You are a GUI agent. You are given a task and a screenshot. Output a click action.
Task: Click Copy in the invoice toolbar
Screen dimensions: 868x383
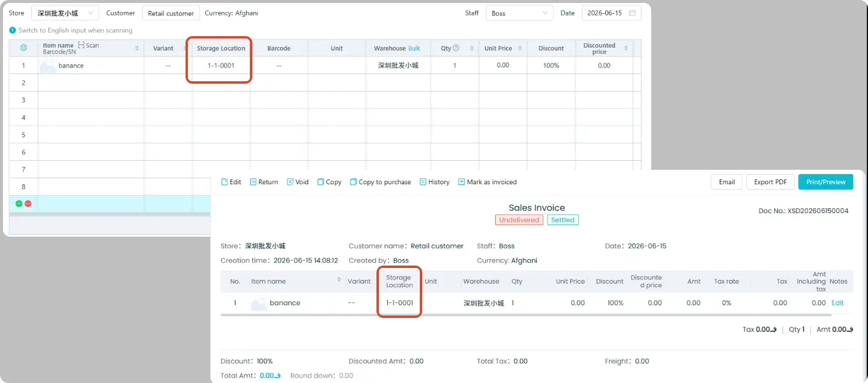329,182
